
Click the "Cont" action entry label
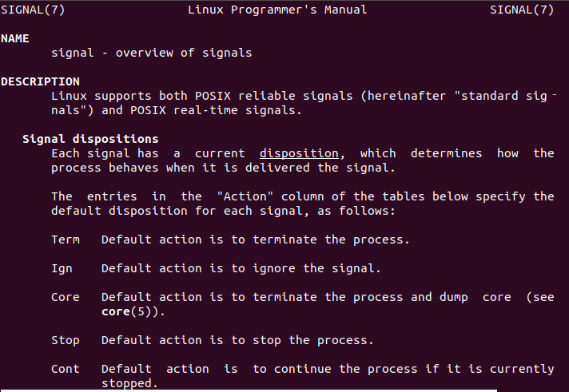(66, 369)
